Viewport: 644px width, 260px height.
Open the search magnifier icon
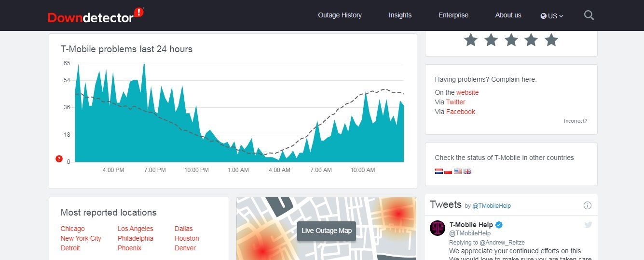(x=589, y=15)
